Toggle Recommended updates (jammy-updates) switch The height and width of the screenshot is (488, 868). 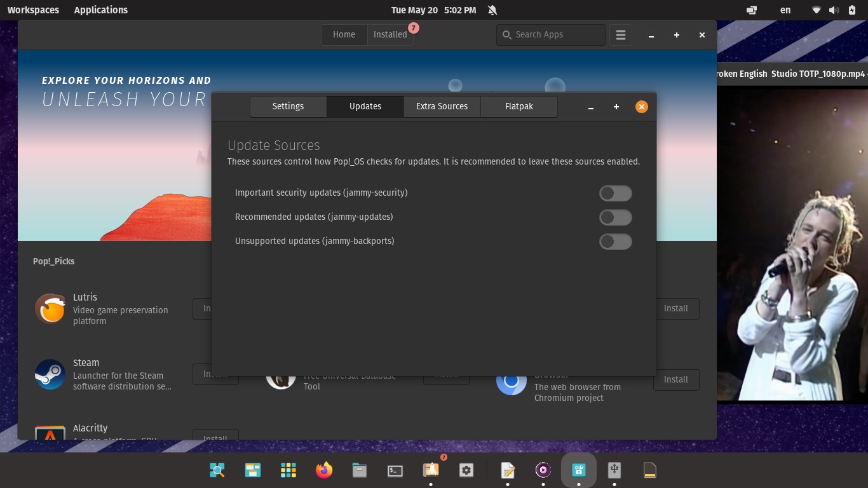(x=616, y=217)
